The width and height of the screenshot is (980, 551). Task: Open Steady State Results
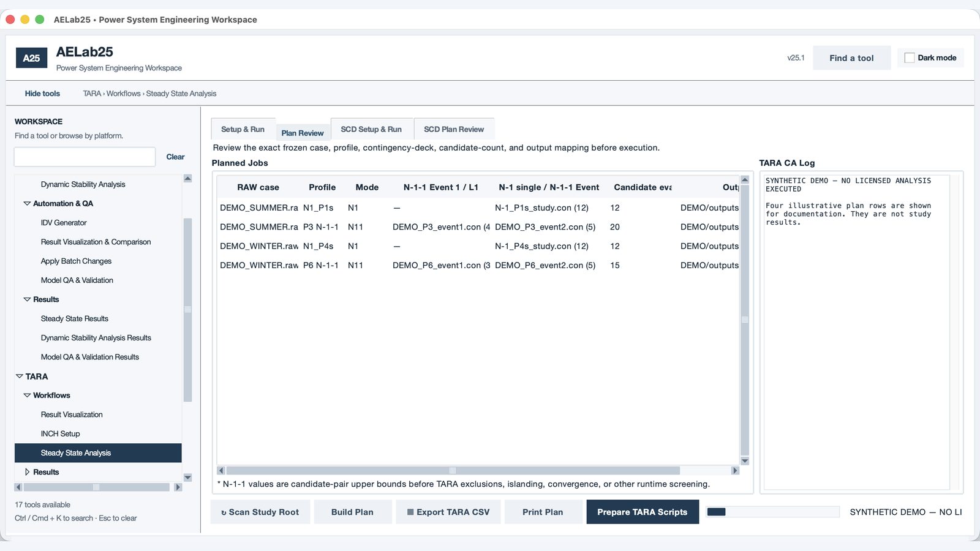point(74,318)
